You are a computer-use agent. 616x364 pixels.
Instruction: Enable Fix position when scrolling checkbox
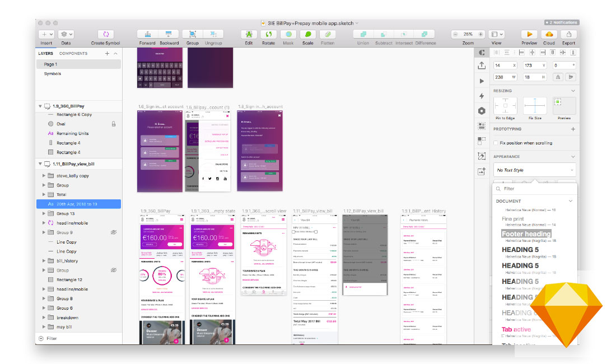[496, 143]
